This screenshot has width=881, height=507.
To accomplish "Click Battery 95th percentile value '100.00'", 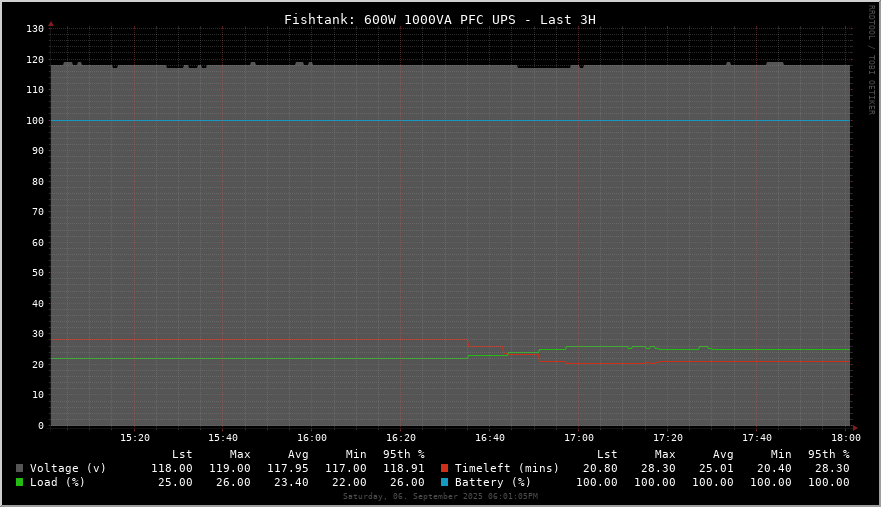I will [829, 482].
